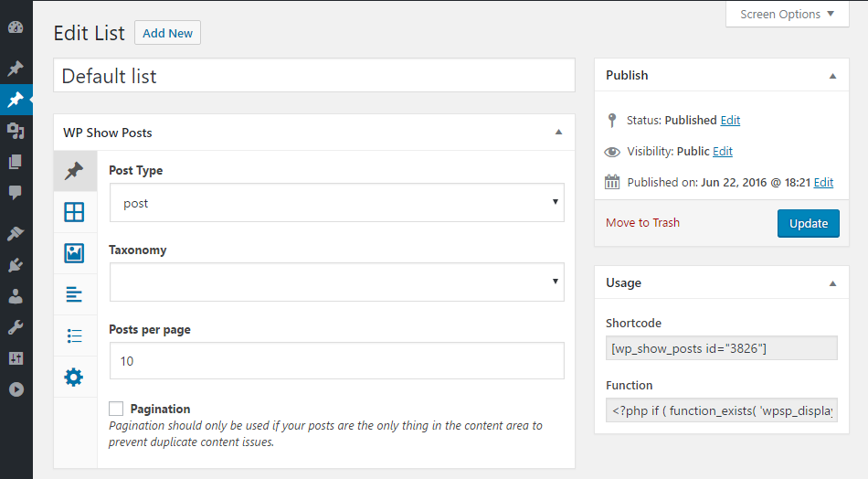
Task: Open the gear settings tab in WP Show Posts
Action: click(74, 377)
